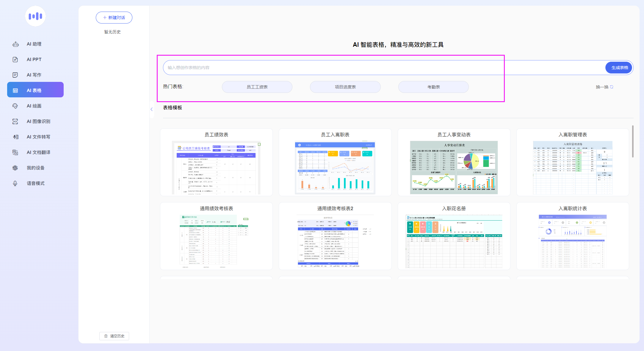Click the AI 写作 document icon
This screenshot has height=351, width=644.
pyautogui.click(x=15, y=75)
